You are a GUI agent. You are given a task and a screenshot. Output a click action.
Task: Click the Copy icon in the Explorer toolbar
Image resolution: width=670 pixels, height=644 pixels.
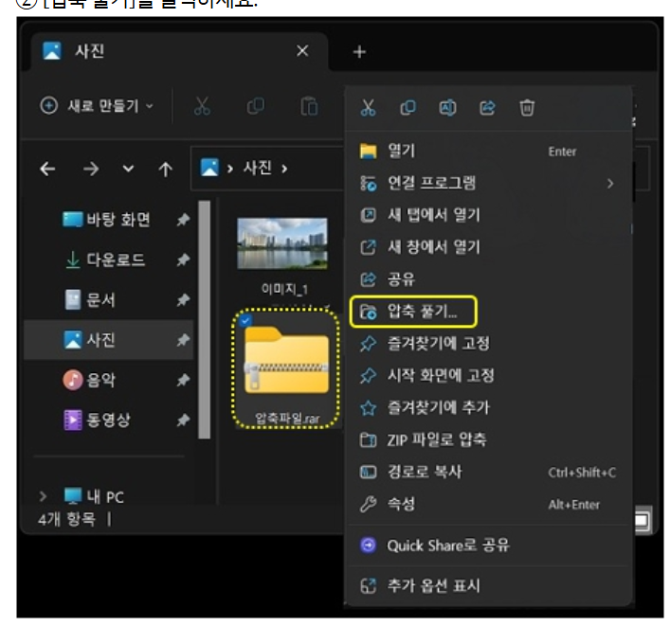pos(256,106)
